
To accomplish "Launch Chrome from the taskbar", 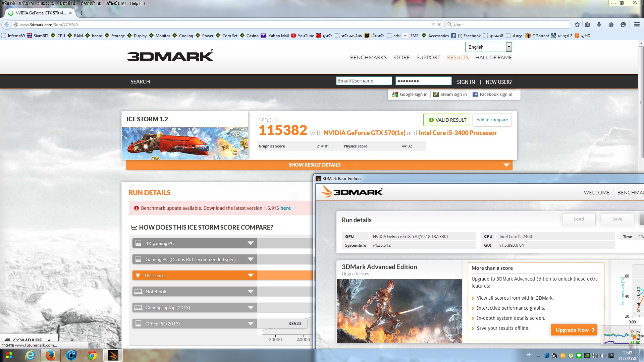I will [92, 355].
